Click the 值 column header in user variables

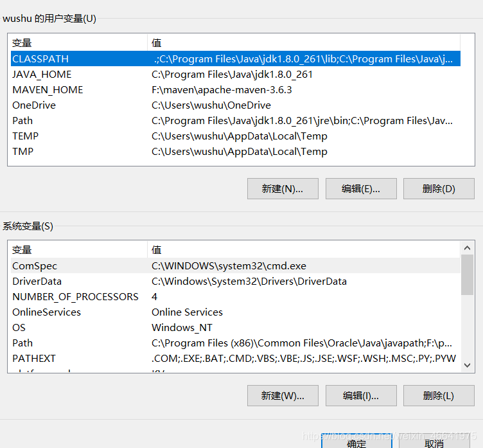(x=304, y=42)
